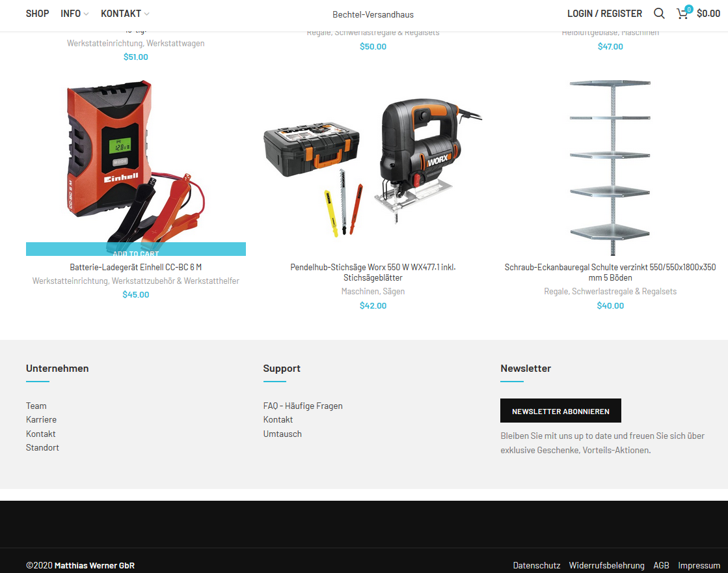The width and height of the screenshot is (728, 573).
Task: Open the KONTAKT menu item in header
Action: tap(121, 14)
